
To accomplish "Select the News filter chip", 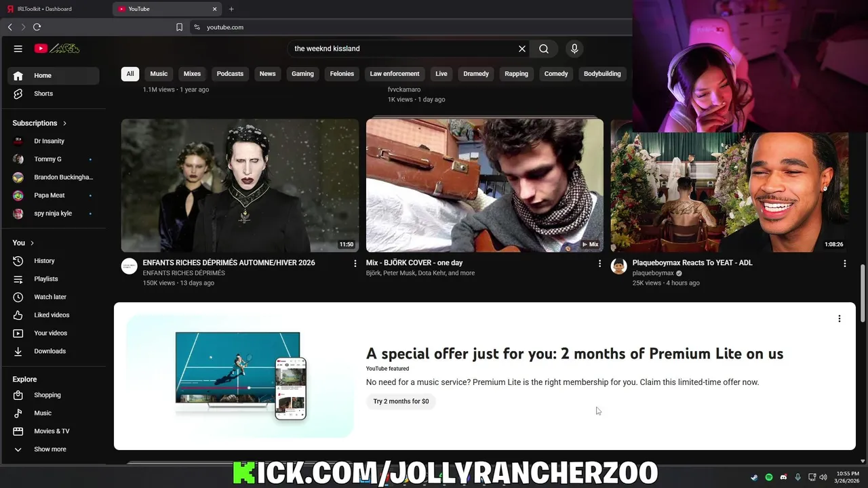I will 268,74.
